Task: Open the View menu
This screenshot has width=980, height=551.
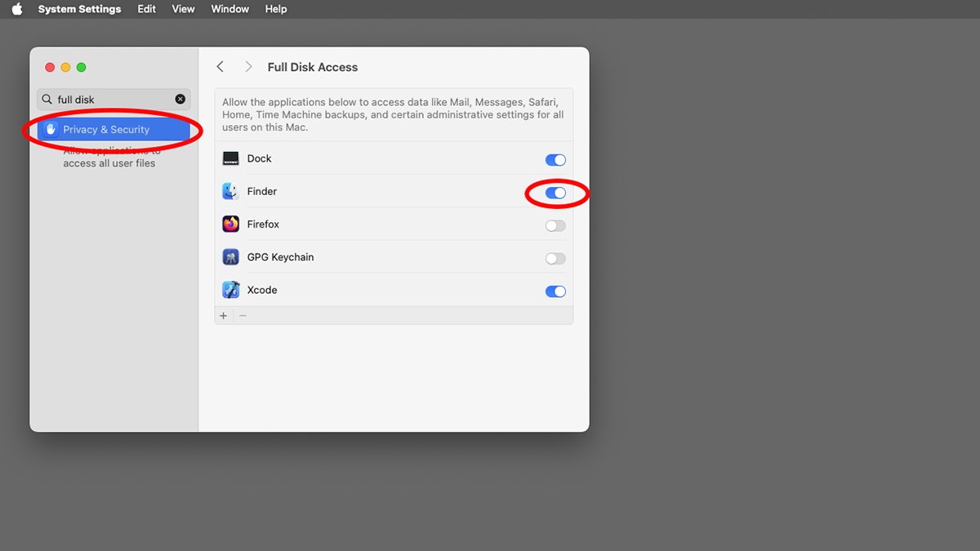Action: 184,9
